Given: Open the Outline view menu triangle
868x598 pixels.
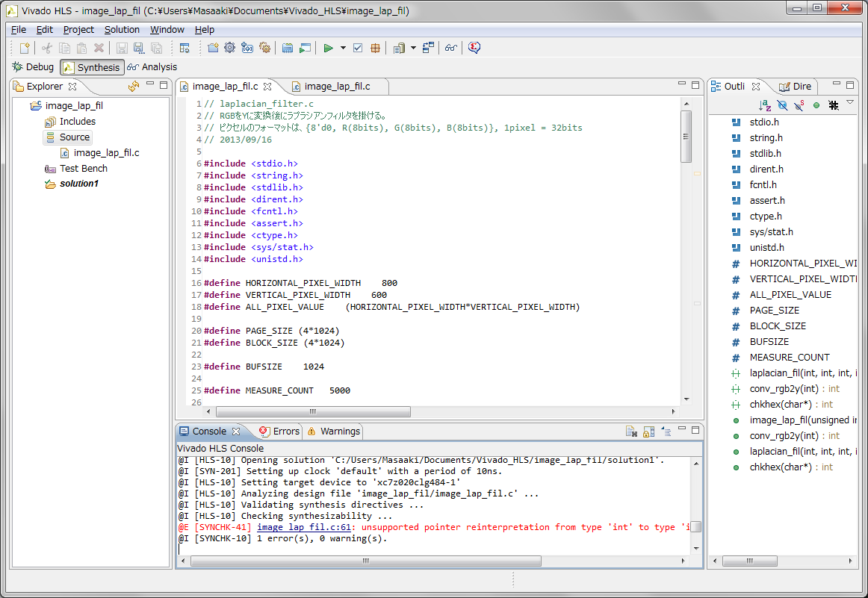Looking at the screenshot, I should [x=850, y=103].
